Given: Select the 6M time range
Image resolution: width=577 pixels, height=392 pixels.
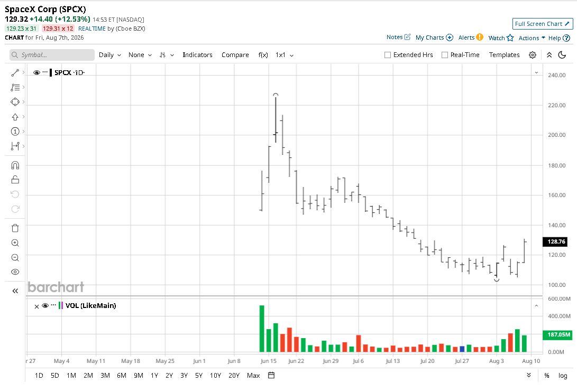Looking at the screenshot, I should point(122,376).
